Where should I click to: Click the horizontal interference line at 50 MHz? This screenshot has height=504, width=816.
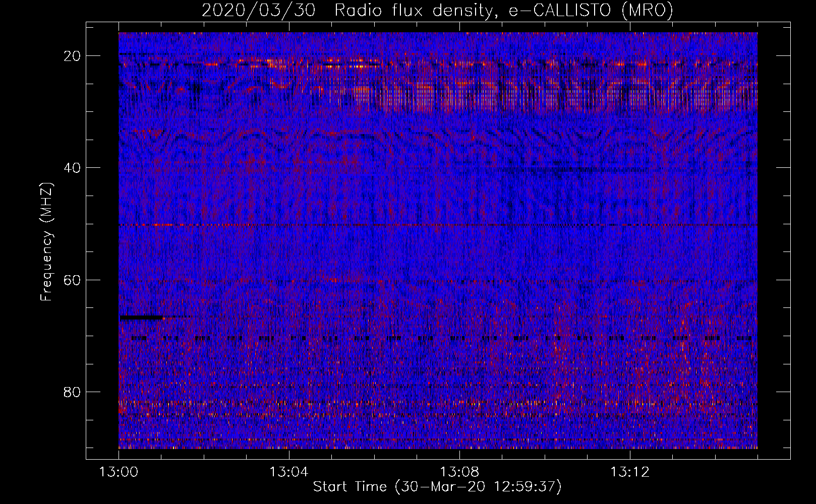coord(438,225)
